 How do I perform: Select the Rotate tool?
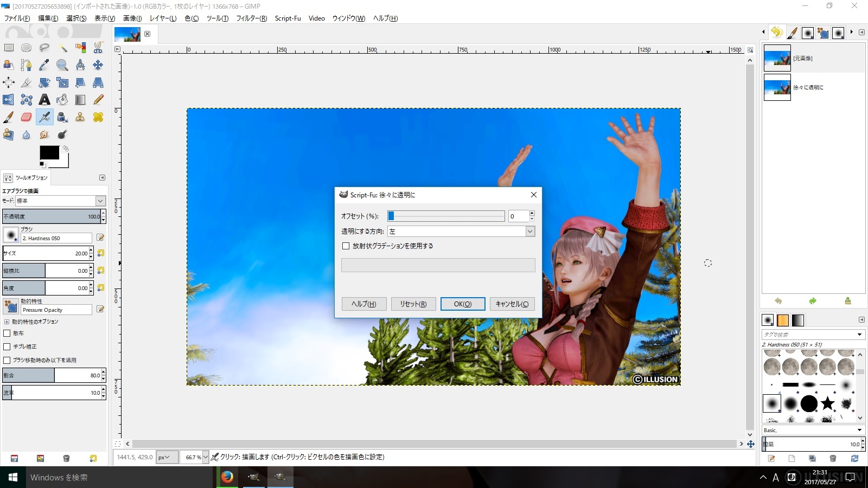pos(44,82)
